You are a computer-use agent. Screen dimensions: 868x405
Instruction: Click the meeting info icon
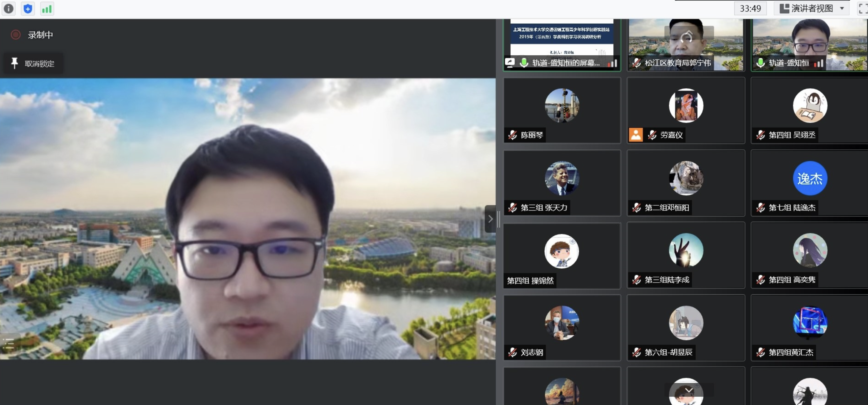coord(9,8)
